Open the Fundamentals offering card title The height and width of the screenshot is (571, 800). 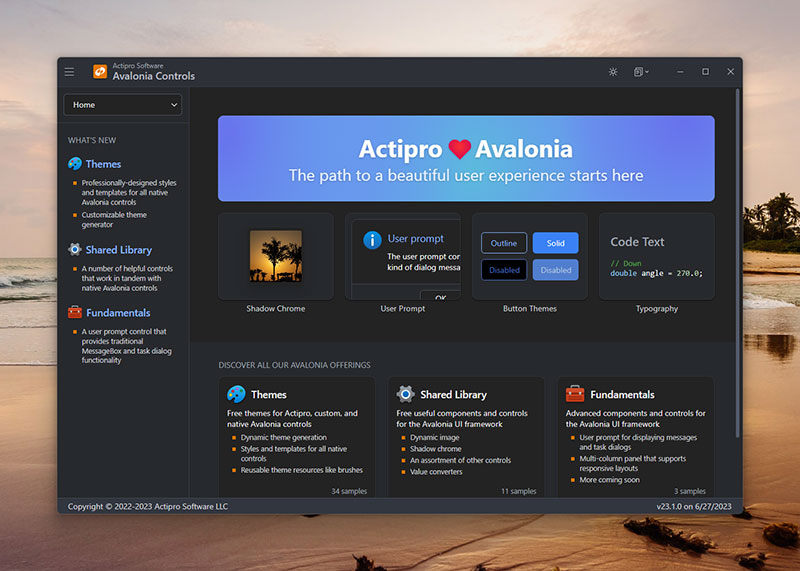pyautogui.click(x=622, y=395)
